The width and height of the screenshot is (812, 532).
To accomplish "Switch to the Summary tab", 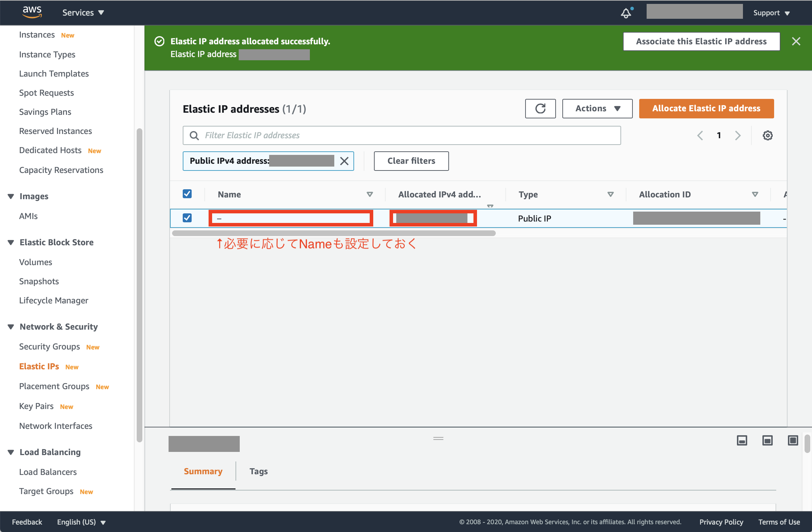I will pos(203,471).
